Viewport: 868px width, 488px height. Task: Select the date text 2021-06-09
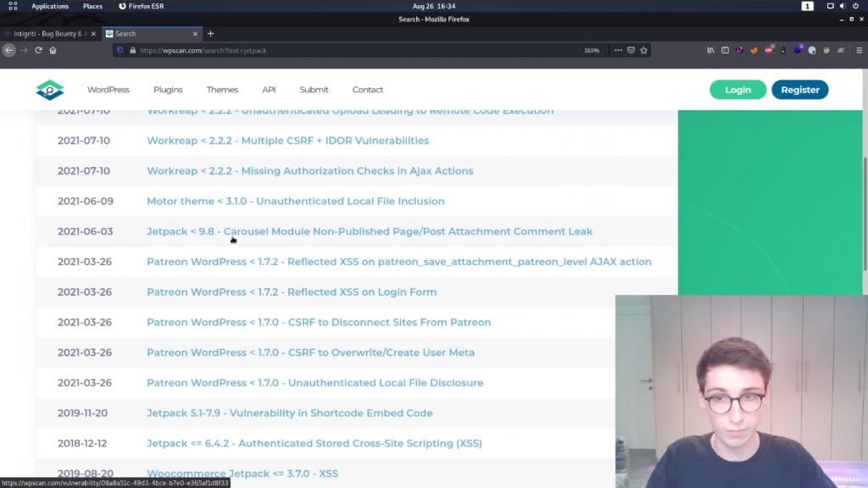pyautogui.click(x=86, y=202)
